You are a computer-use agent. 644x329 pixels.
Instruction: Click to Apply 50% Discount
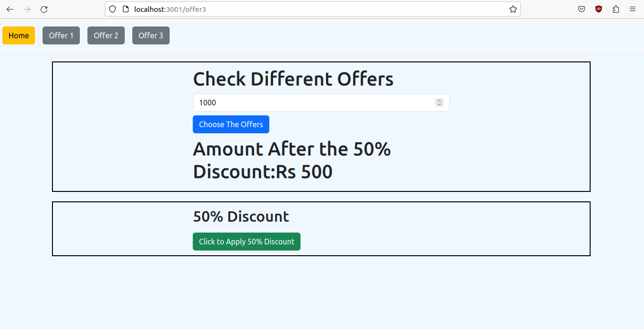click(246, 242)
